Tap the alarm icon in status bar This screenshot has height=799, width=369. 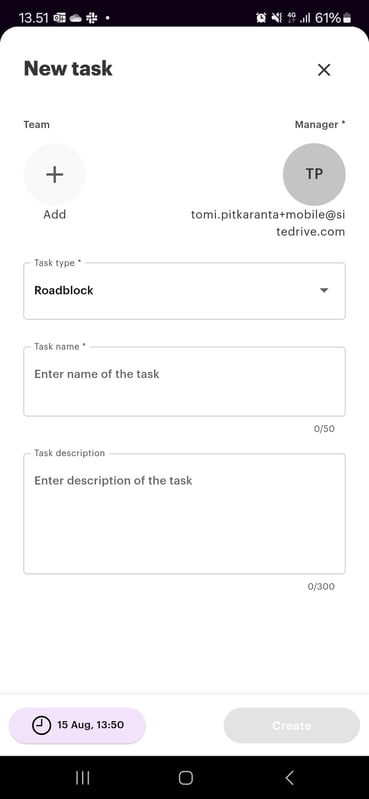click(261, 18)
